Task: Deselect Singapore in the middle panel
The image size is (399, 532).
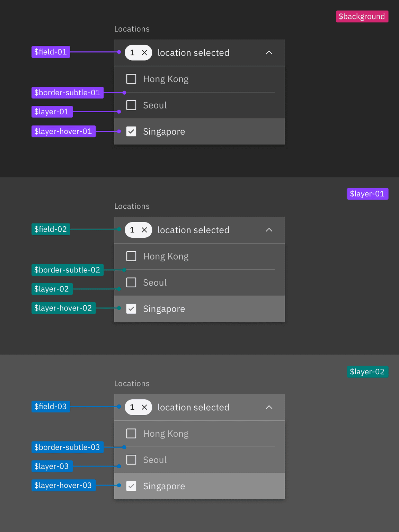Action: coord(131,308)
